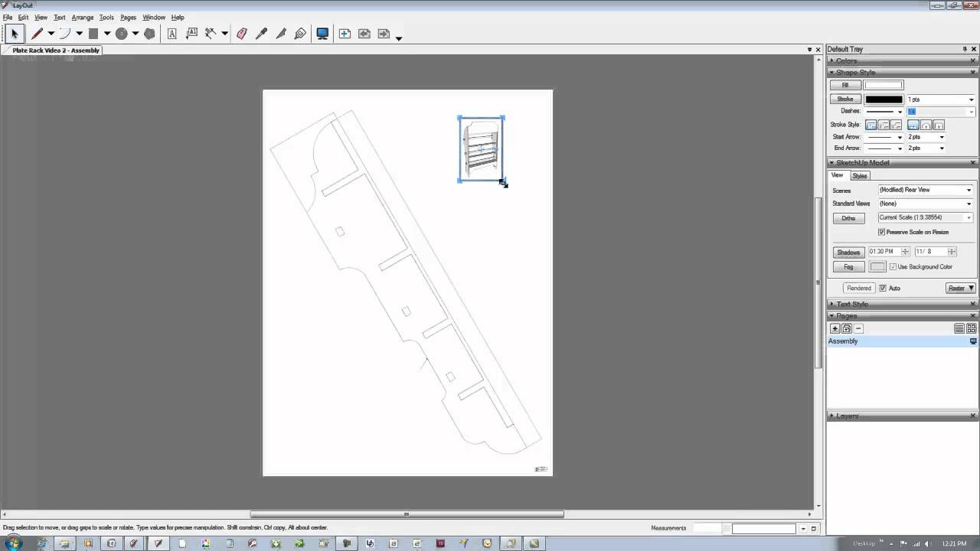Delete selected page with minus icon

click(x=858, y=328)
